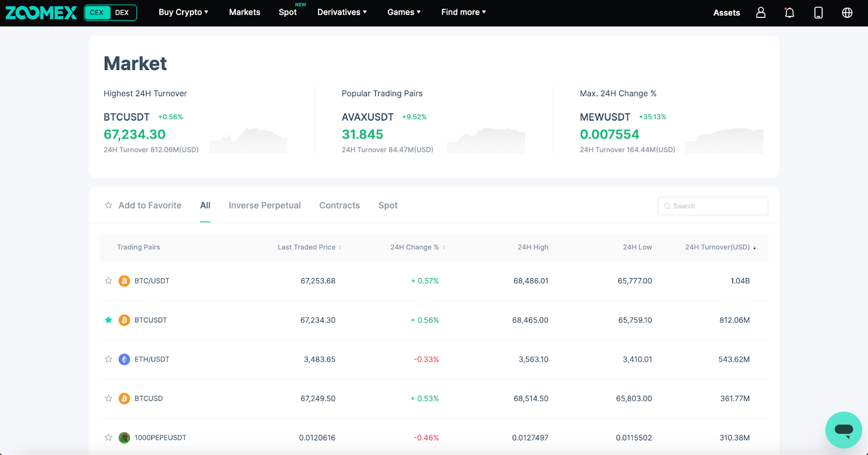Expand the Games dropdown
Screen dimensions: 868x455
coord(404,12)
